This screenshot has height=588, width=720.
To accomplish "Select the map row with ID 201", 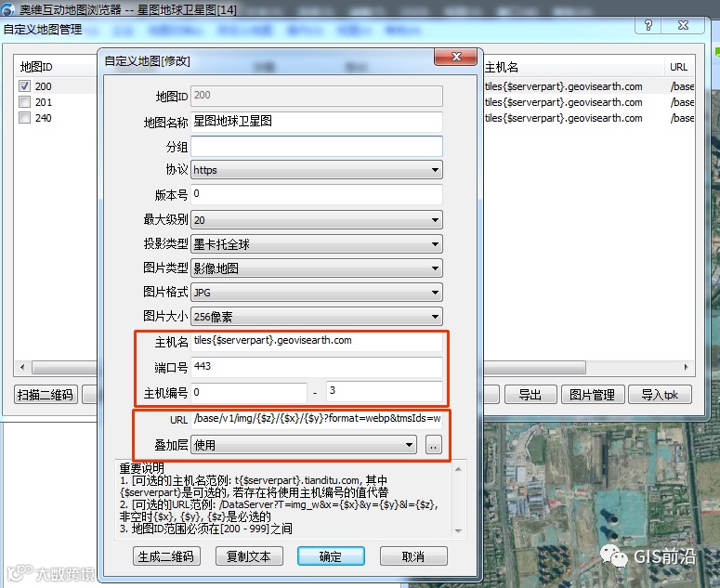I will tap(43, 102).
